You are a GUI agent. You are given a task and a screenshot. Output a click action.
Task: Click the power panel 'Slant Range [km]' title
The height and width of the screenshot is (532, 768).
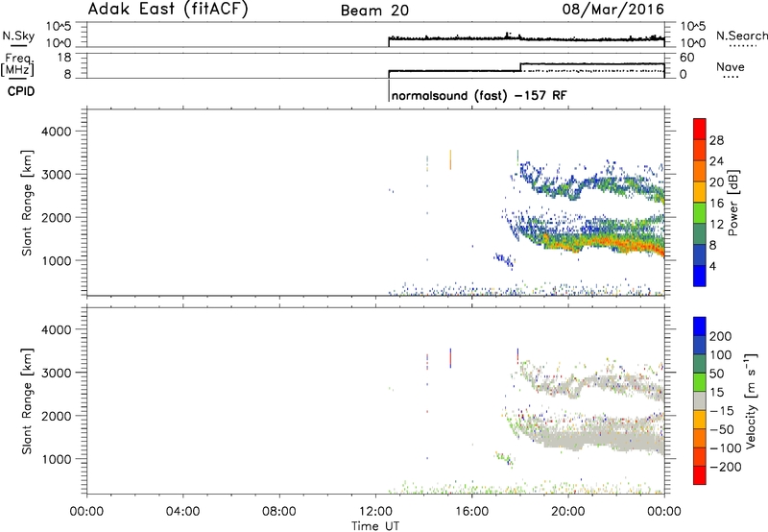point(28,203)
